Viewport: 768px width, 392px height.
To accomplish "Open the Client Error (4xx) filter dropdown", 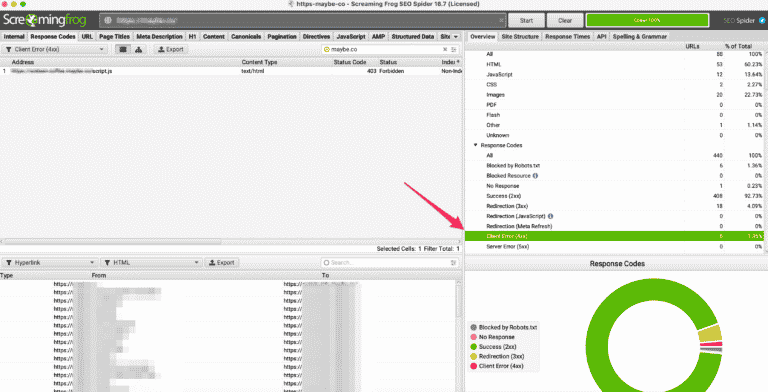I will 54,49.
